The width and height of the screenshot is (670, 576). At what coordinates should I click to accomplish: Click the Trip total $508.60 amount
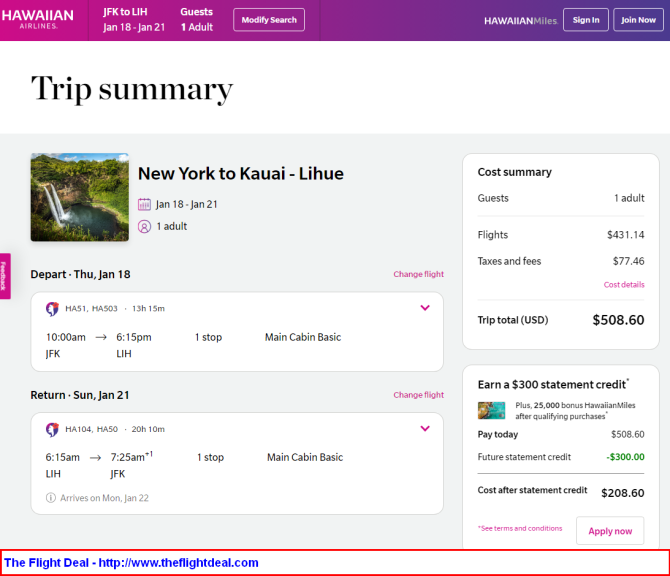[x=618, y=320]
